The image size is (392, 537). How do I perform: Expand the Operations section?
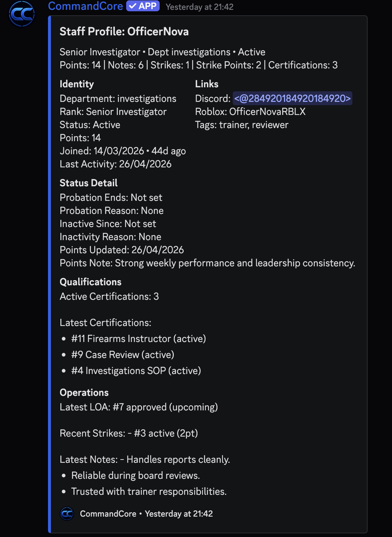(84, 393)
